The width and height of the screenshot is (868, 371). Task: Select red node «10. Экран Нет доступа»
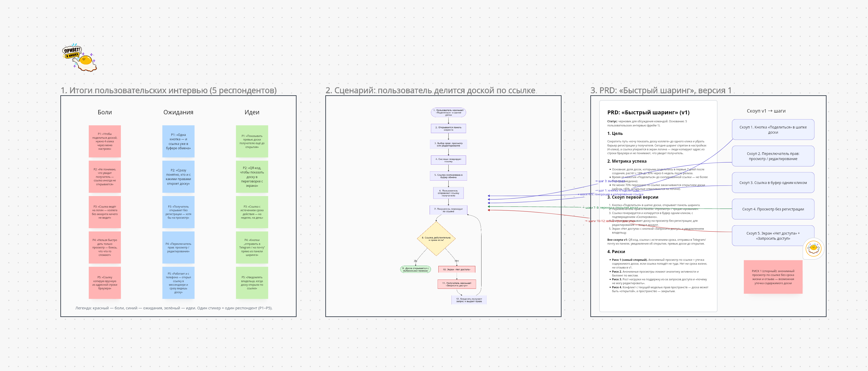[x=457, y=269]
